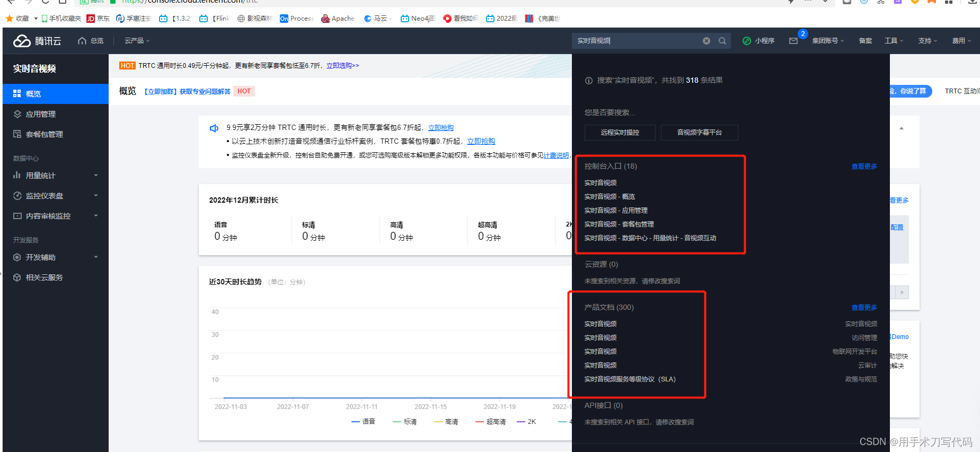The height and width of the screenshot is (452, 980).
Task: Toggle the 2K legend series
Action: tap(526, 422)
